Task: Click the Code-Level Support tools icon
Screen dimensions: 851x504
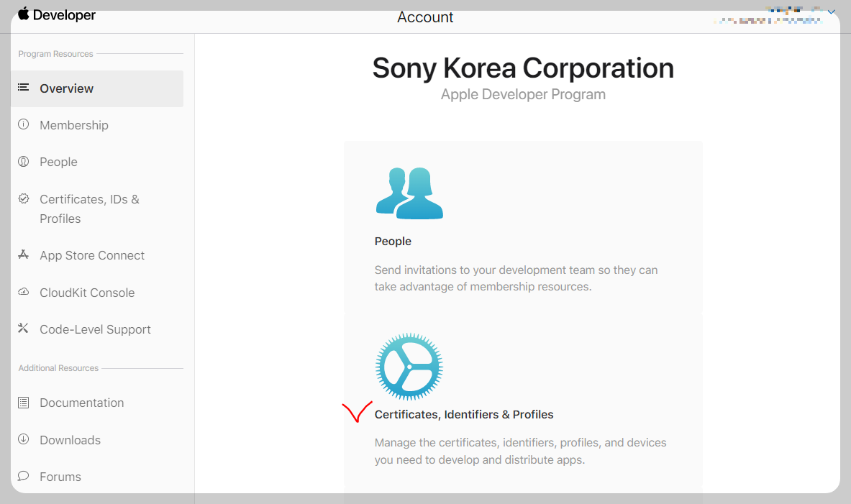Action: click(x=23, y=329)
